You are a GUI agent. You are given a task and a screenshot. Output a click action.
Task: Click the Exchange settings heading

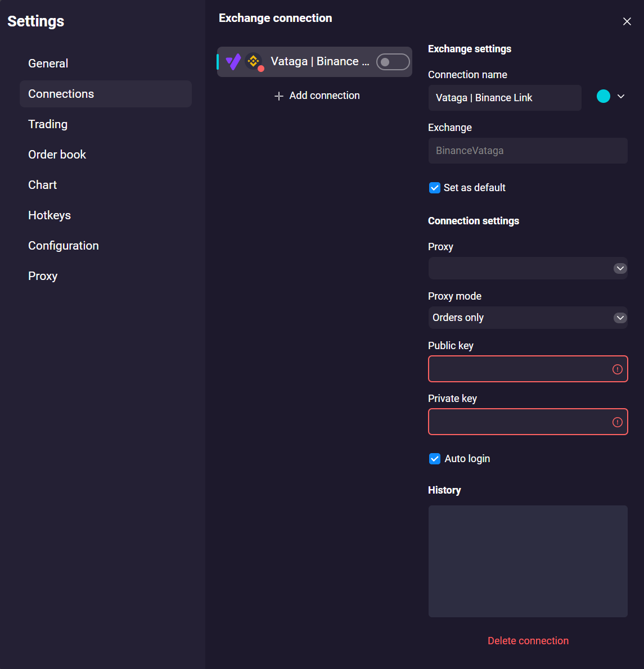pyautogui.click(x=470, y=49)
